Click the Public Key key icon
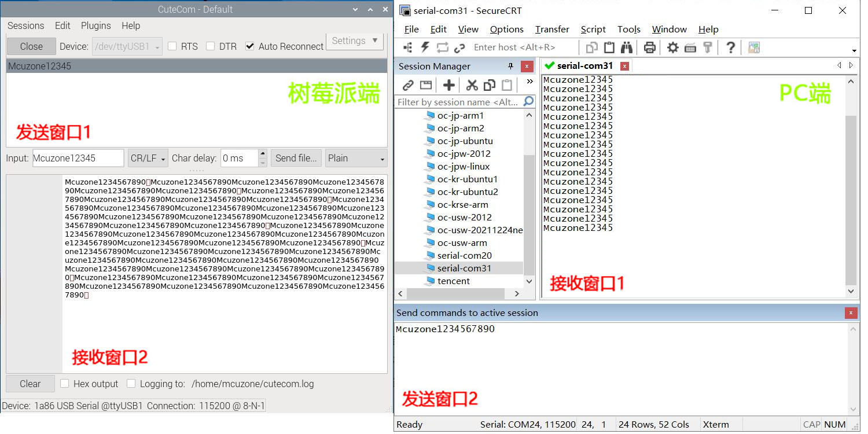 click(707, 47)
